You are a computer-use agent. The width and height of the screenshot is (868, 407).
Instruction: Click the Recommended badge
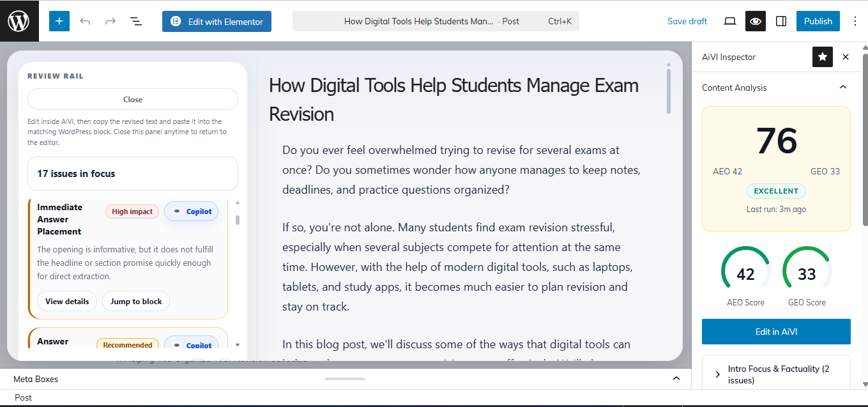pos(128,345)
